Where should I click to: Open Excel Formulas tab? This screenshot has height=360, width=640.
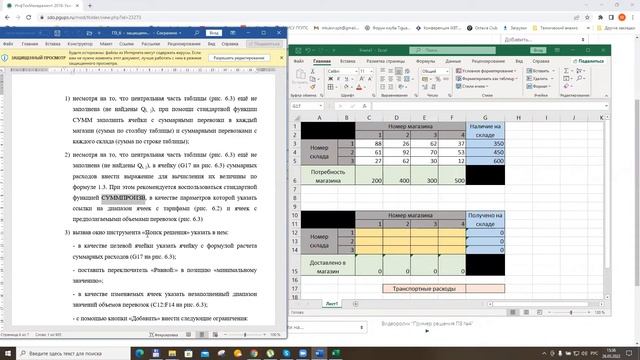[x=426, y=61]
